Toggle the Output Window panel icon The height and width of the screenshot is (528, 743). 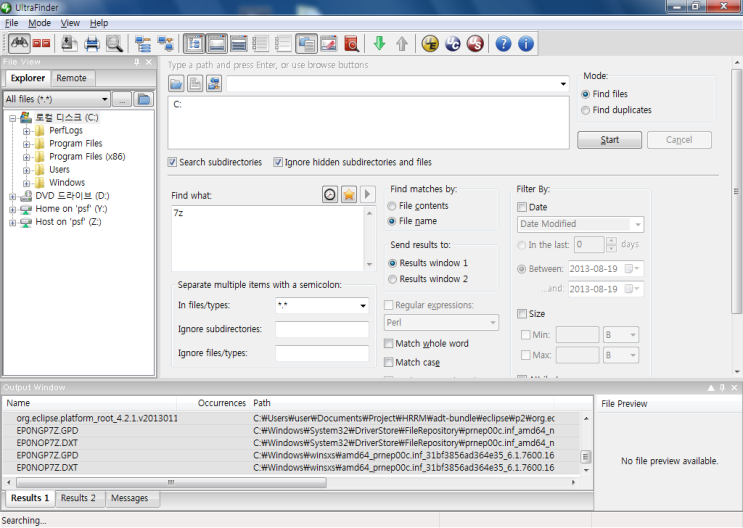pos(217,44)
